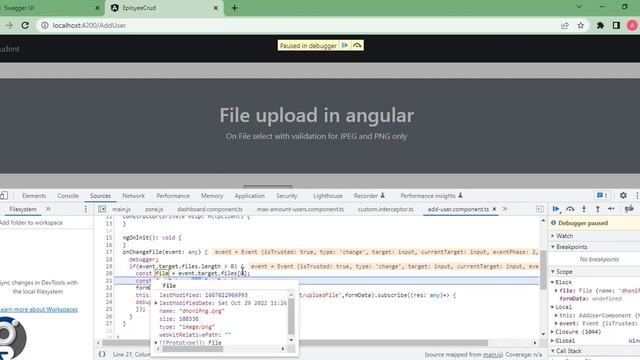The image size is (640, 360).
Task: Go forward in browser history
Action: point(9,25)
